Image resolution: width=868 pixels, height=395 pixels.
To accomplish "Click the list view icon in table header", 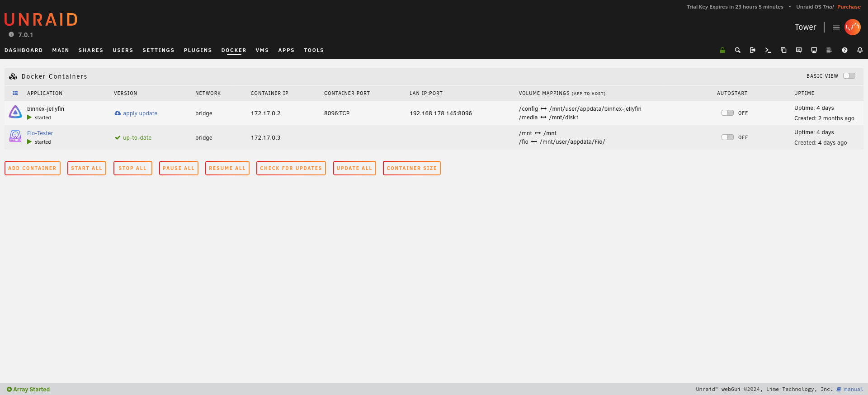I will pos(15,93).
